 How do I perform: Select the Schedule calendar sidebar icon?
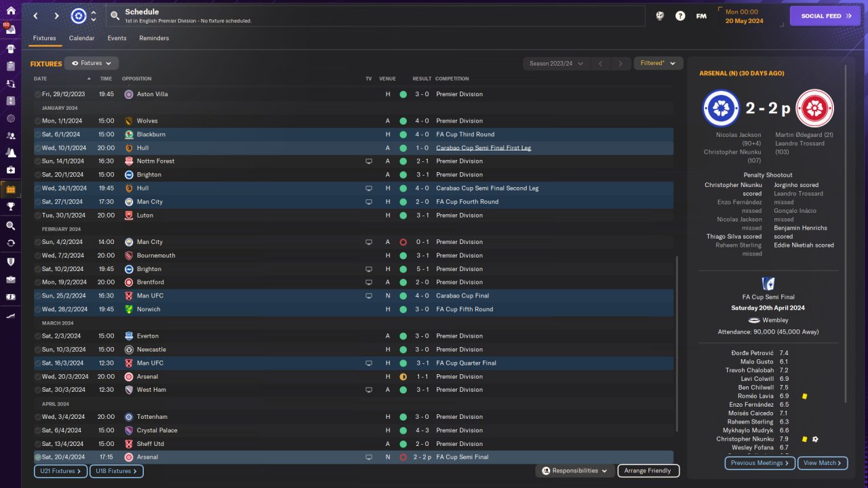click(10, 189)
